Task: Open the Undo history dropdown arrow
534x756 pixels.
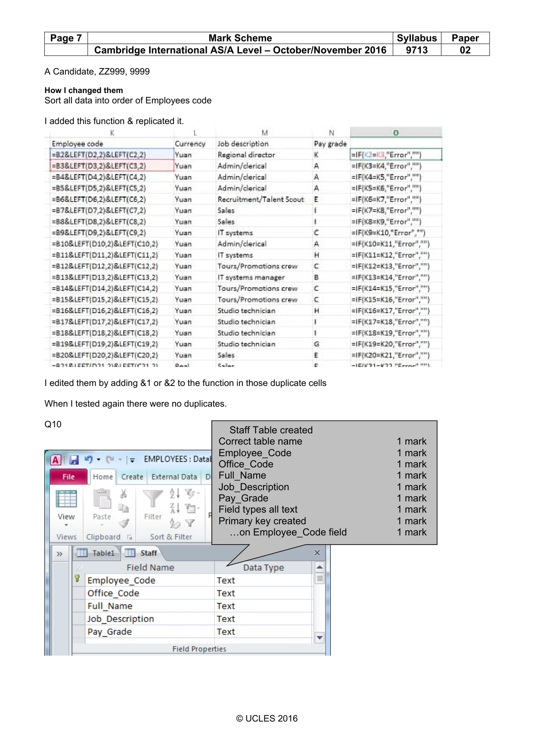Action: click(x=99, y=460)
